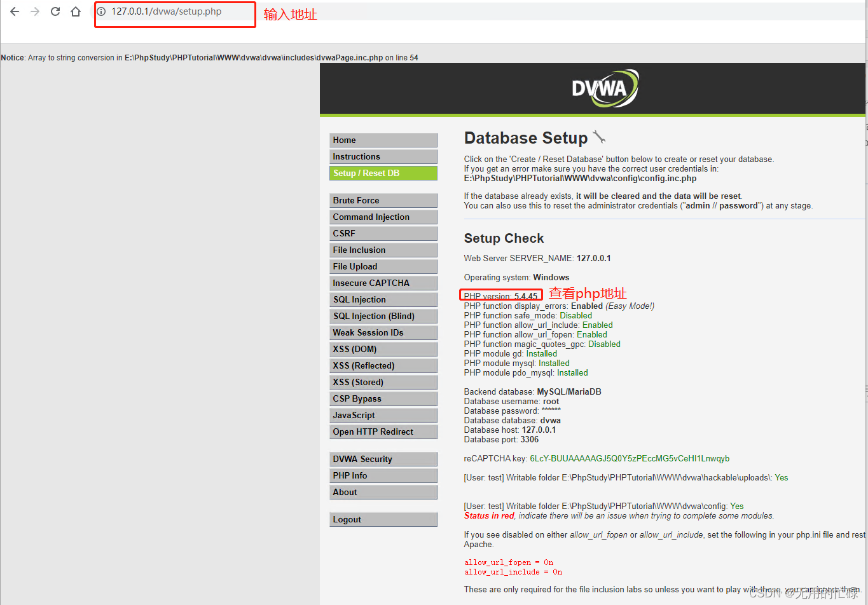Screen dimensions: 868x605
Task: Click the browser forward arrow
Action: pos(35,11)
